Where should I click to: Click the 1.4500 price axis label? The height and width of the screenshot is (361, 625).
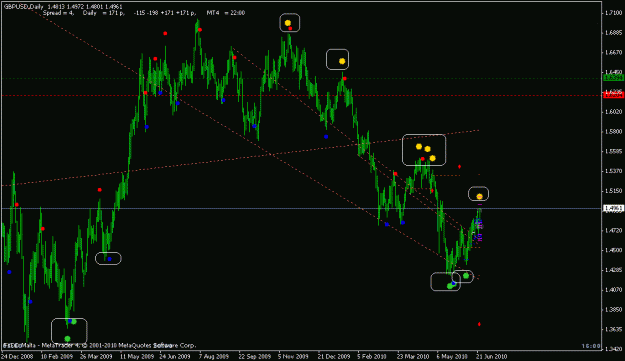pos(613,250)
